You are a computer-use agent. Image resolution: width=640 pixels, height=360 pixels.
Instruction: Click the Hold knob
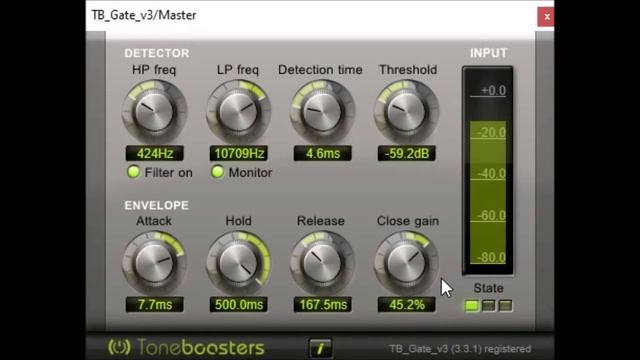[238, 263]
